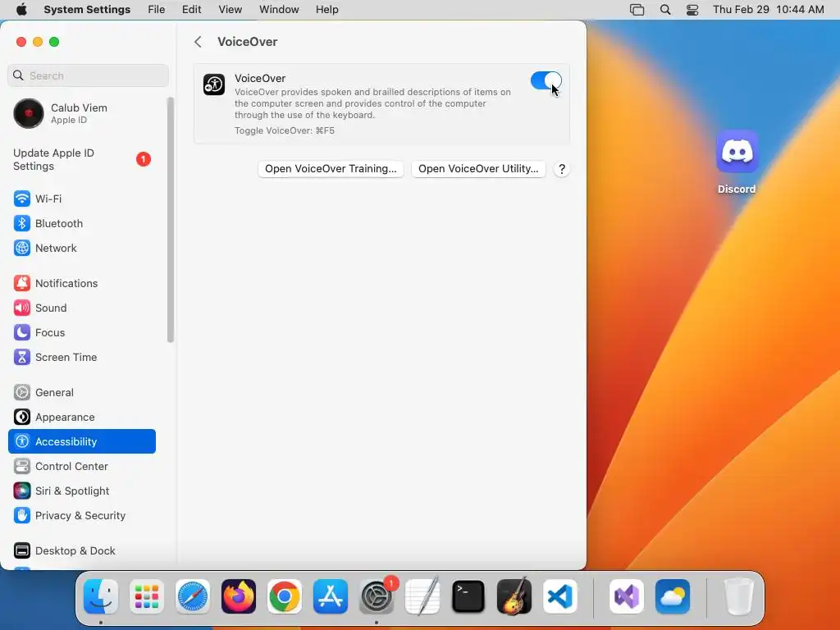840x630 pixels.
Task: Open the System Settings menu
Action: tap(87, 10)
